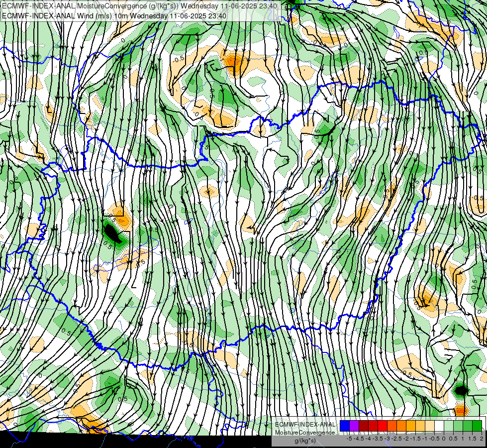The image size is (487, 448).
Task: Click the purple legend swatch between -5 and -4.5
Action: coord(354,426)
